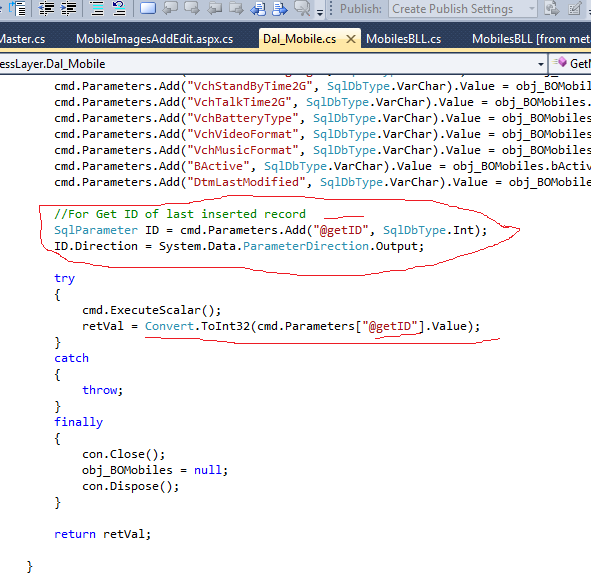
Task: Open the MobilesBLL.cs tab
Action: (403, 39)
